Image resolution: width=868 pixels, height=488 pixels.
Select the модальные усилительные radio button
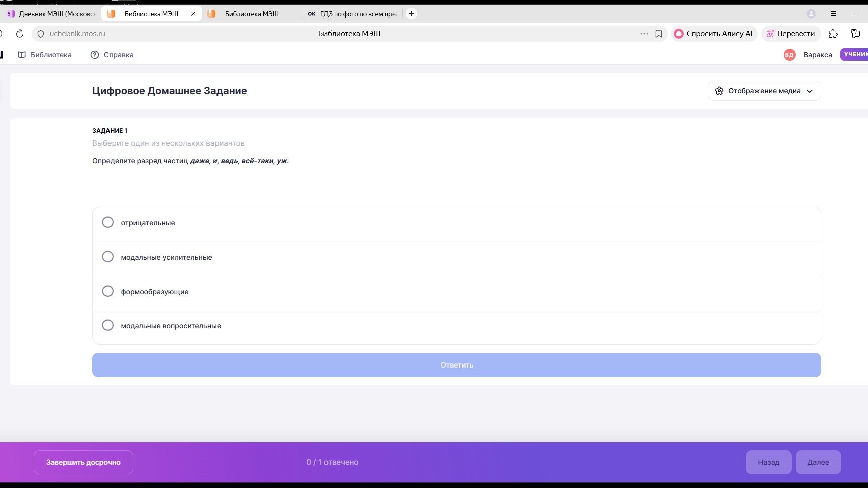pos(107,257)
